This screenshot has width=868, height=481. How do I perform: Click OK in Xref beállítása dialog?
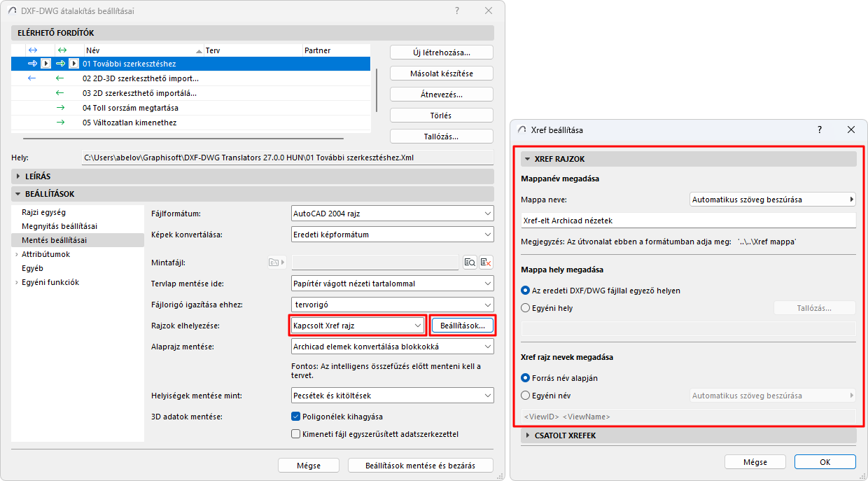pos(825,462)
